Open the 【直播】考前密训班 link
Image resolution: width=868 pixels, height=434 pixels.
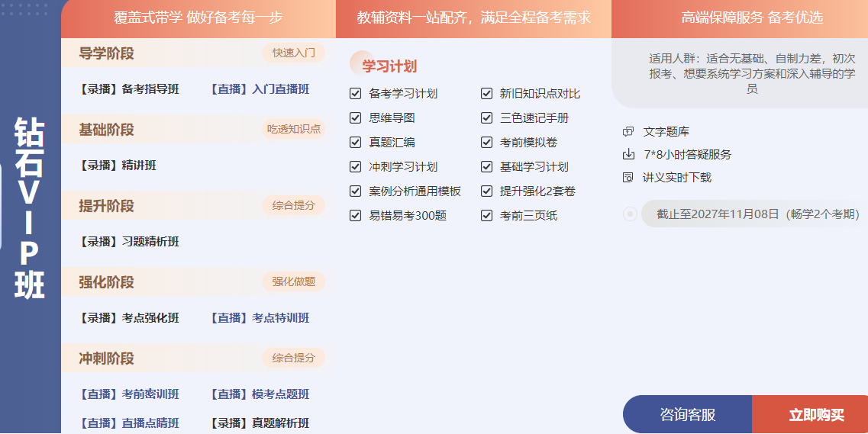(129, 394)
